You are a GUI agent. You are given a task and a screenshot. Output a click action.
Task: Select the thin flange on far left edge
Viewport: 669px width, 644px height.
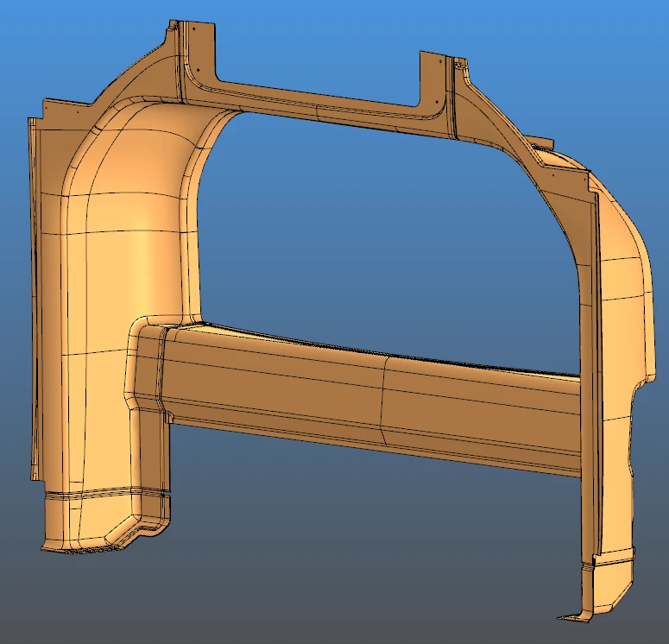pos(35,302)
